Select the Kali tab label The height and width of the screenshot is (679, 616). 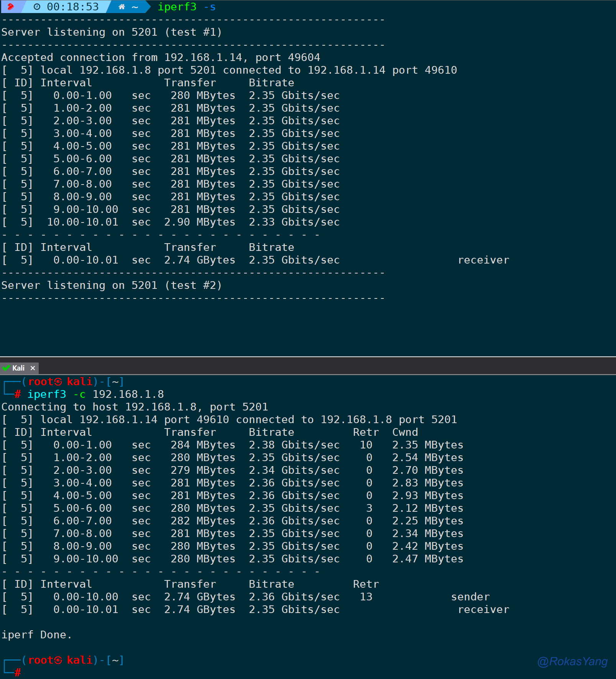tap(18, 368)
